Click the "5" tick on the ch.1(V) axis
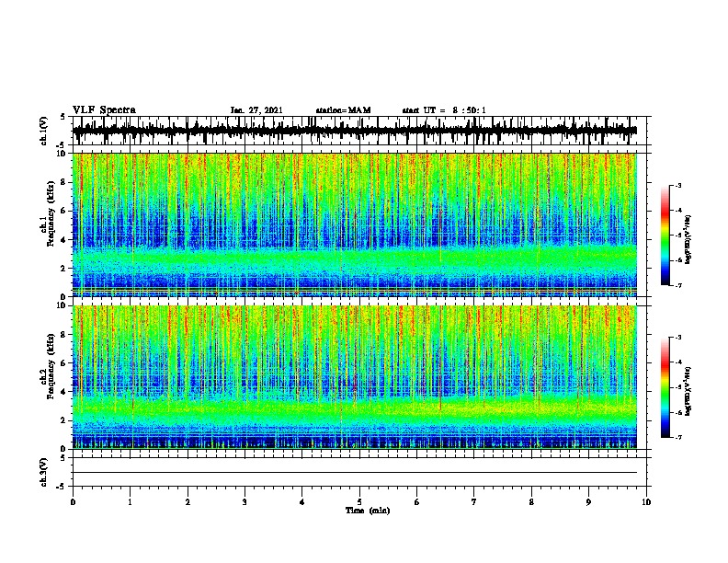The height and width of the screenshot is (563, 728). [x=63, y=117]
